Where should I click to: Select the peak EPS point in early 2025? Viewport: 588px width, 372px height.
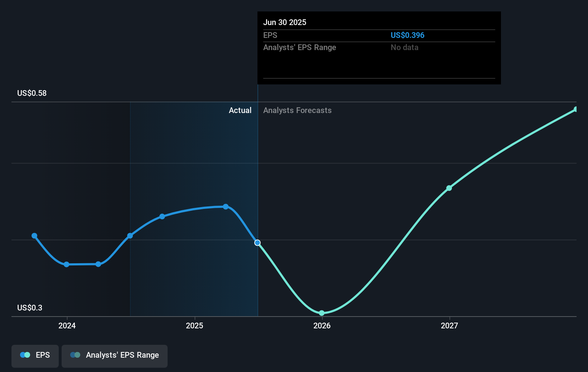click(x=226, y=207)
